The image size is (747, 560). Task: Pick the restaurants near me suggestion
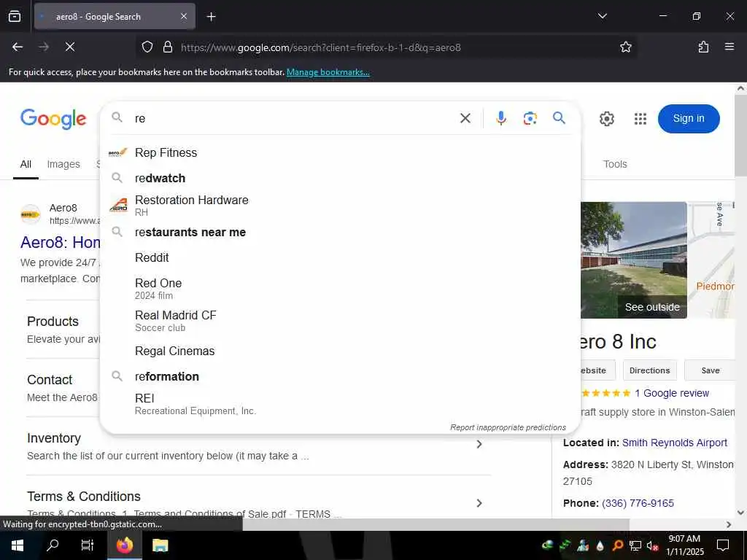pos(340,232)
